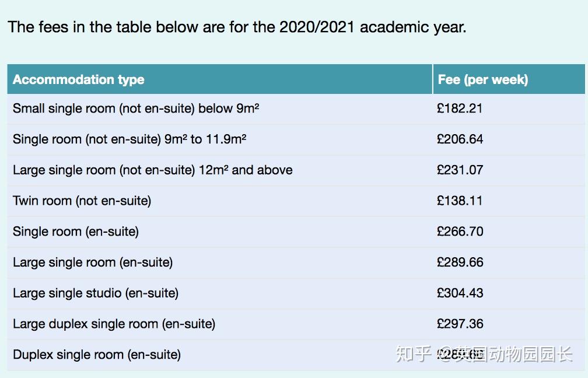This screenshot has width=588, height=378.
Task: Click the £138.11 fee cell
Action: [460, 201]
